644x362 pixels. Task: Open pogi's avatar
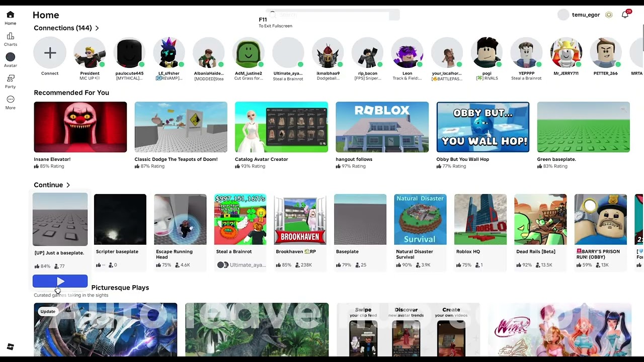tap(487, 53)
